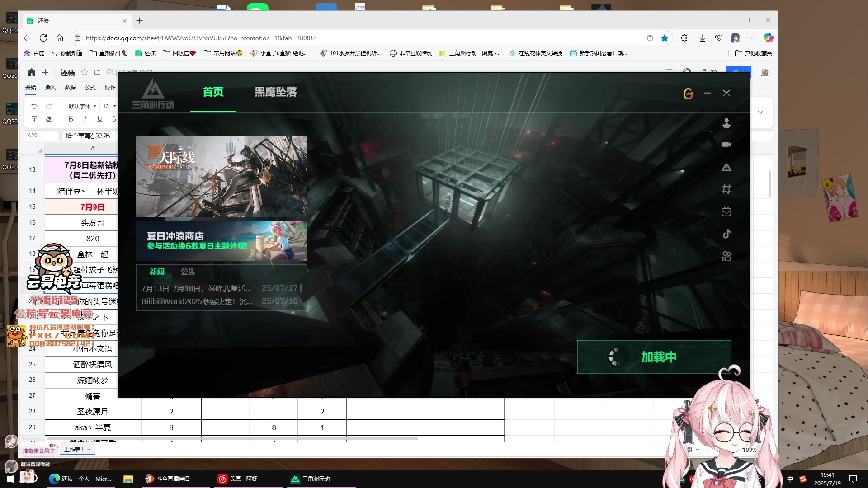Open the Edge three-dot settings menu
The height and width of the screenshot is (488, 868).
tap(751, 38)
